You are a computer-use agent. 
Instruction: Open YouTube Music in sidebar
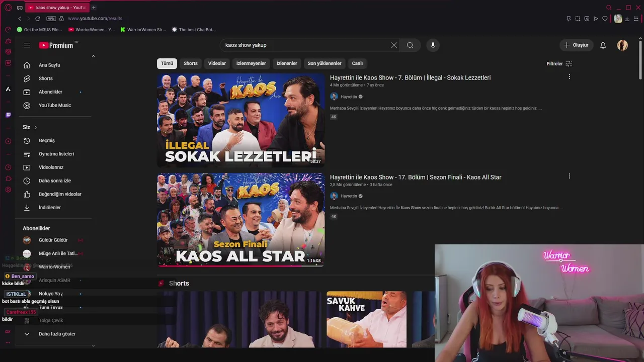coord(54,105)
